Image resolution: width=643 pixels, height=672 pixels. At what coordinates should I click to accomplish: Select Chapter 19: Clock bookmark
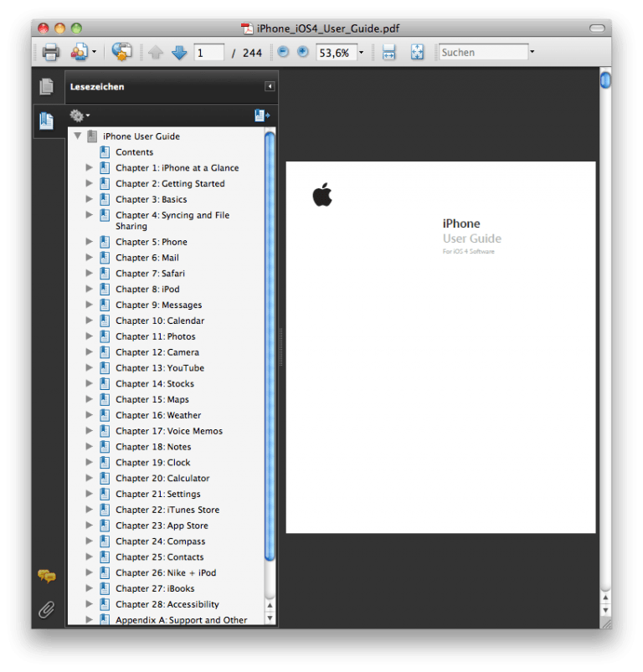pyautogui.click(x=152, y=463)
